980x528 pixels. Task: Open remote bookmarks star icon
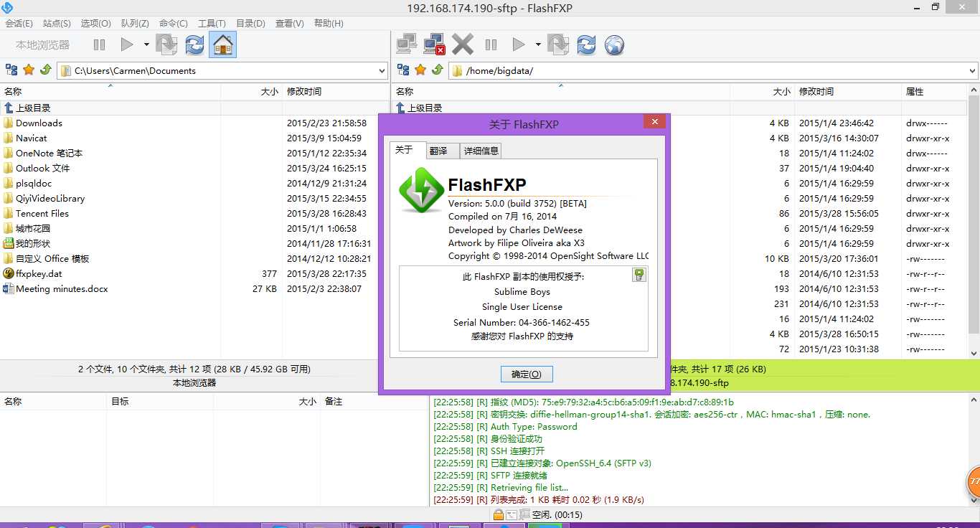click(420, 70)
